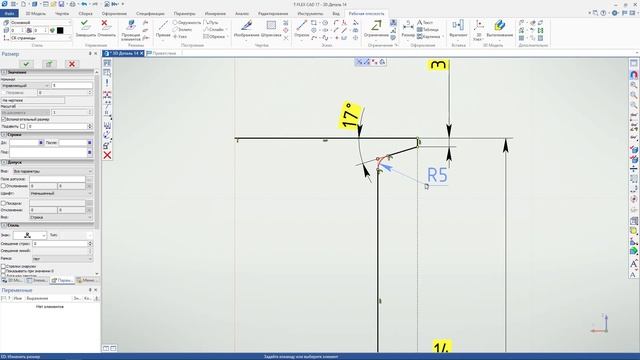640x360 pixels.
Task: Open the Управляющий nominal dropdown
Action: (x=25, y=85)
